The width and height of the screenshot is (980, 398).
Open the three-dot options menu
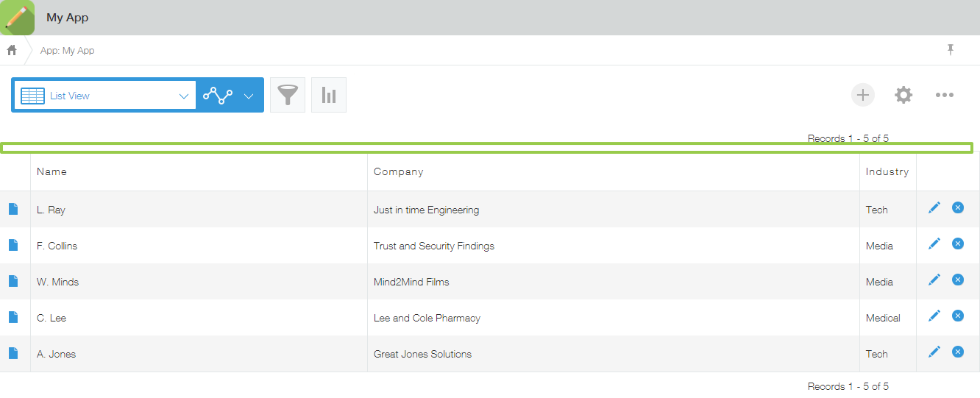coord(945,95)
